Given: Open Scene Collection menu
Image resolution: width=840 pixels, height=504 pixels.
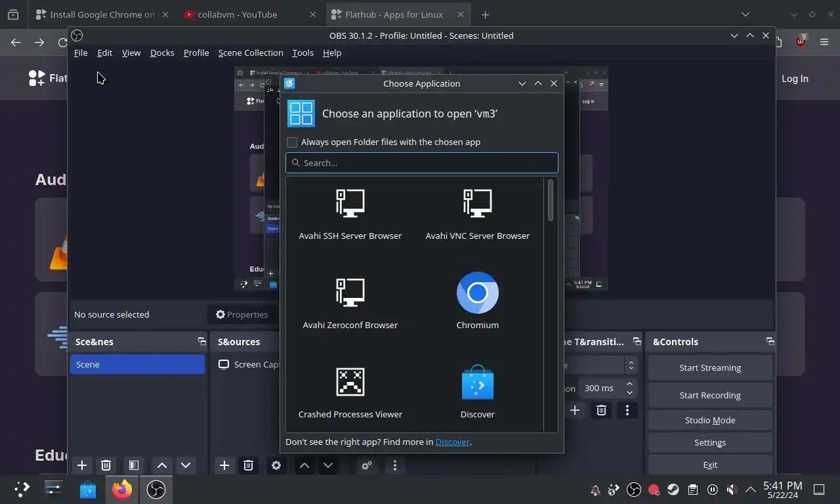Looking at the screenshot, I should (251, 52).
